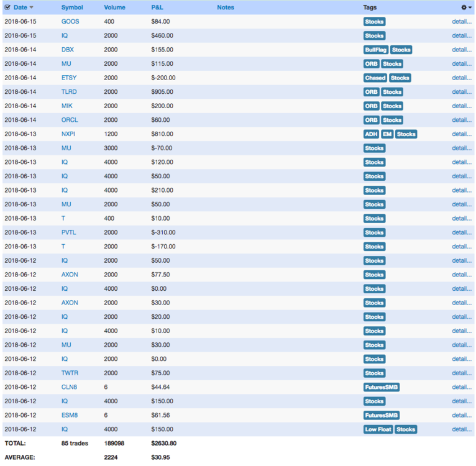This screenshot has height=466, width=476.
Task: Open detail for DBX trade
Action: tap(462, 50)
